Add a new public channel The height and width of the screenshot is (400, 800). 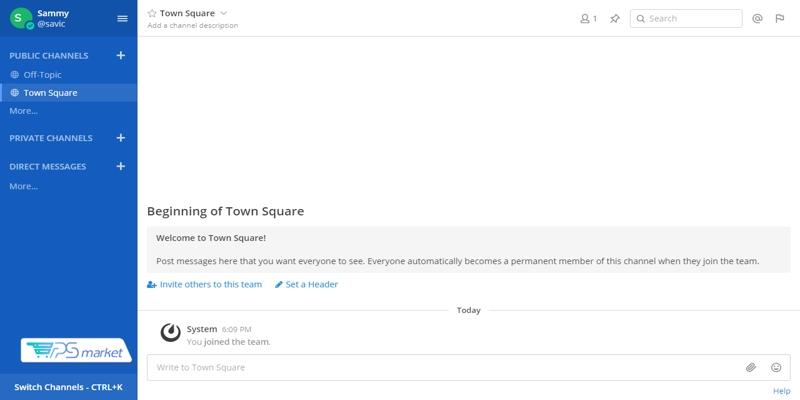pos(121,56)
